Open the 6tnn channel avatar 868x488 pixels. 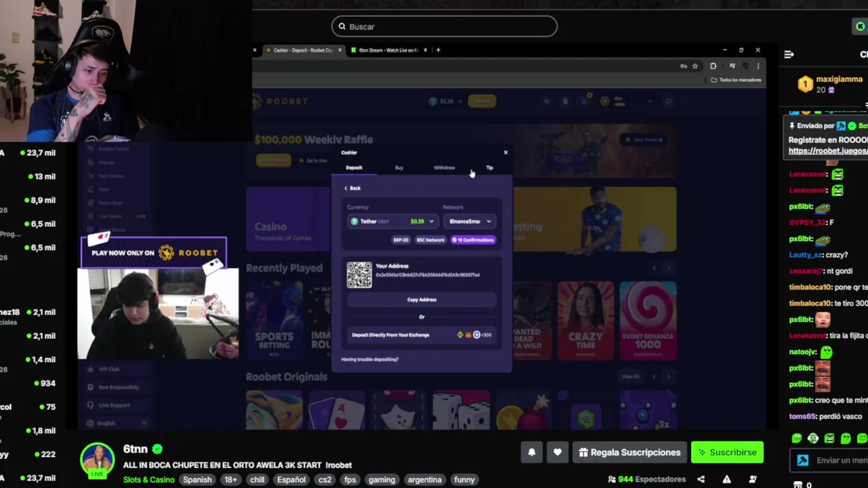click(x=98, y=460)
